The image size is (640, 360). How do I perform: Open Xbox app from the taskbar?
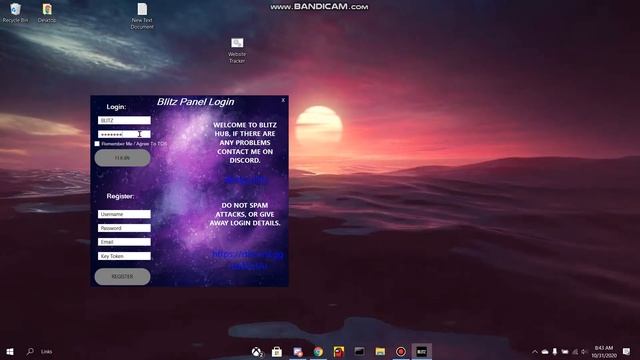[x=257, y=351]
